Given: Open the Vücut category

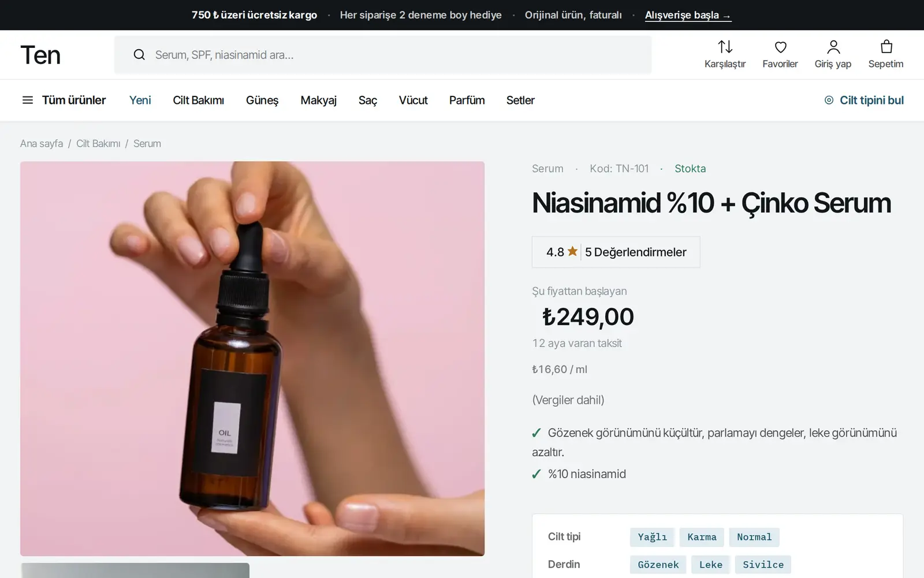Looking at the screenshot, I should [x=413, y=100].
